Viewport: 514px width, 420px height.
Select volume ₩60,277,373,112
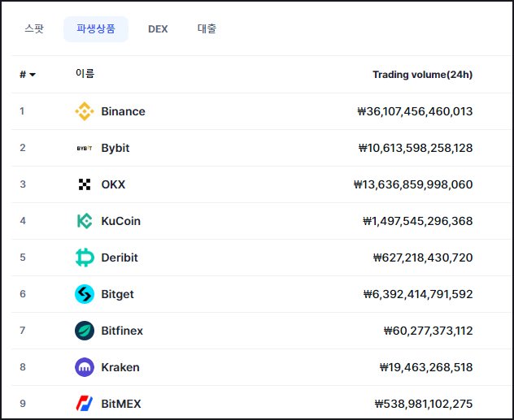[428, 331]
